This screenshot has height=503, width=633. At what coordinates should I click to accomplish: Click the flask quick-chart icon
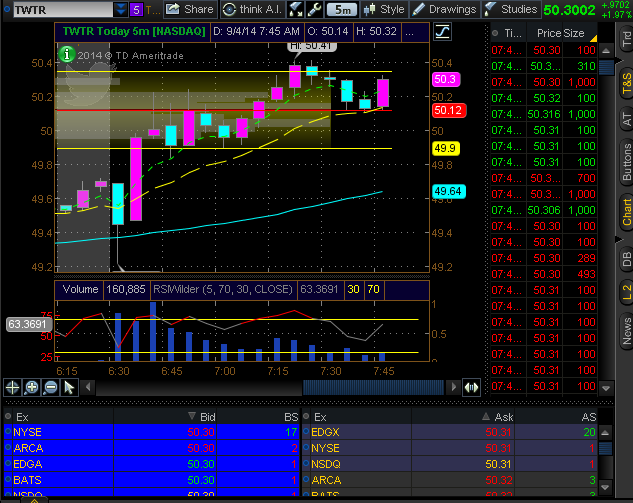[296, 9]
